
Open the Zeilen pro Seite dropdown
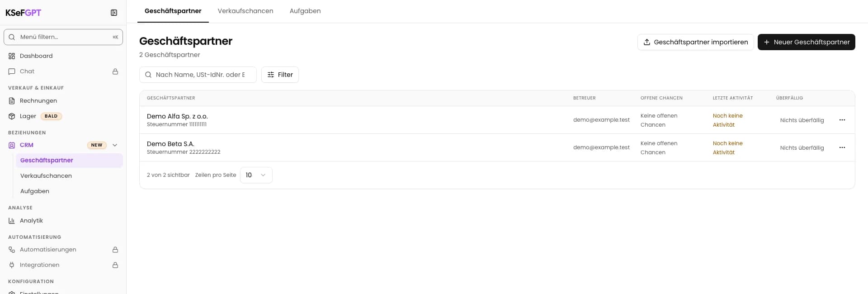tap(256, 175)
